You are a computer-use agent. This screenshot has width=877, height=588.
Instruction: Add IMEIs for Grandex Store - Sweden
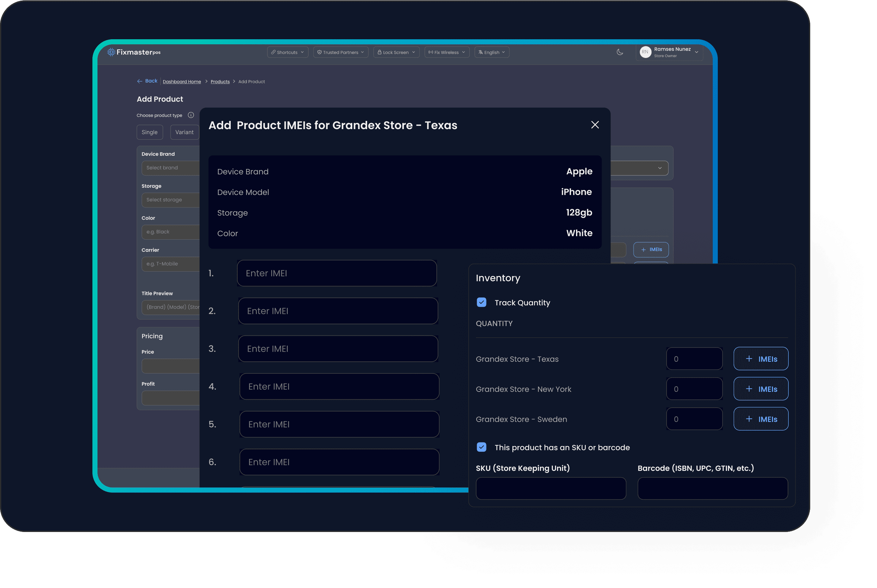[x=761, y=419]
